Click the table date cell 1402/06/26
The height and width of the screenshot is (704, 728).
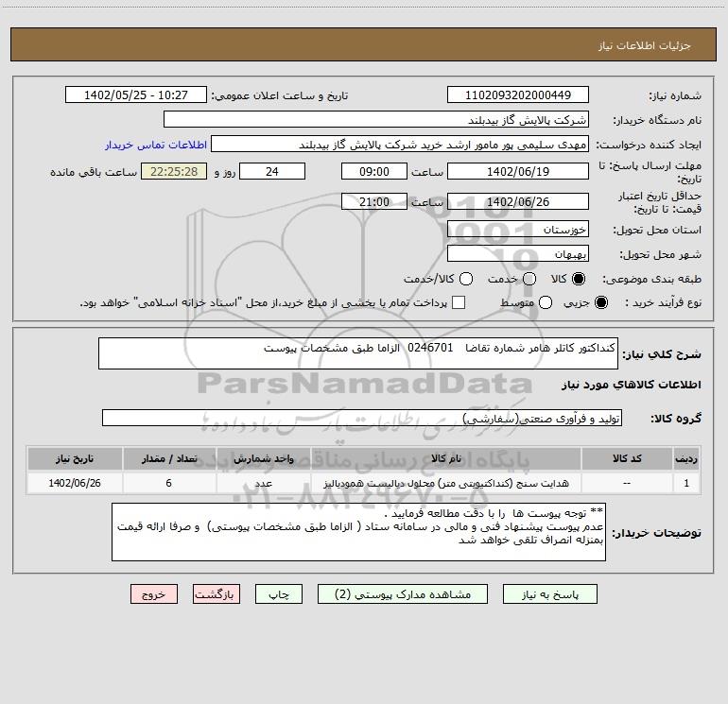tap(75, 483)
